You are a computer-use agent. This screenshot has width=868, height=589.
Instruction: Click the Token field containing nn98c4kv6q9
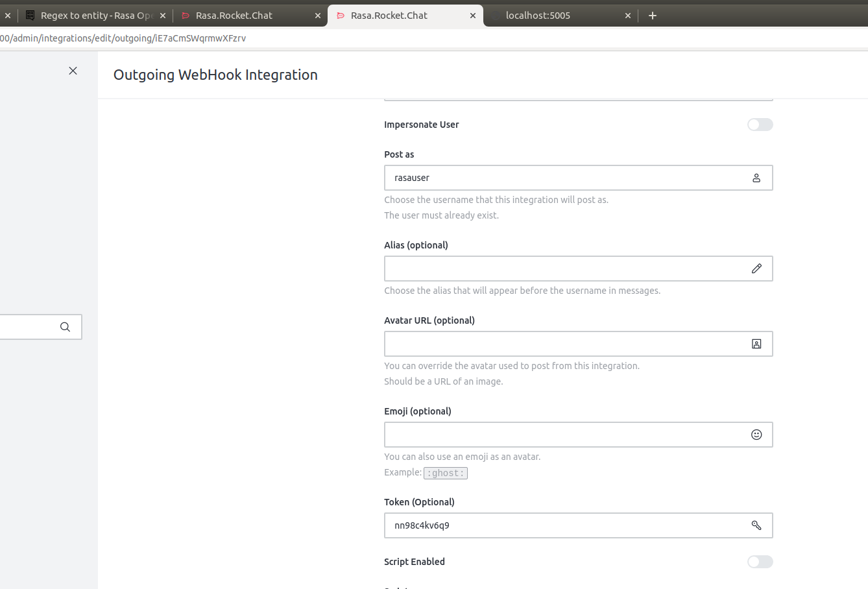coord(564,525)
